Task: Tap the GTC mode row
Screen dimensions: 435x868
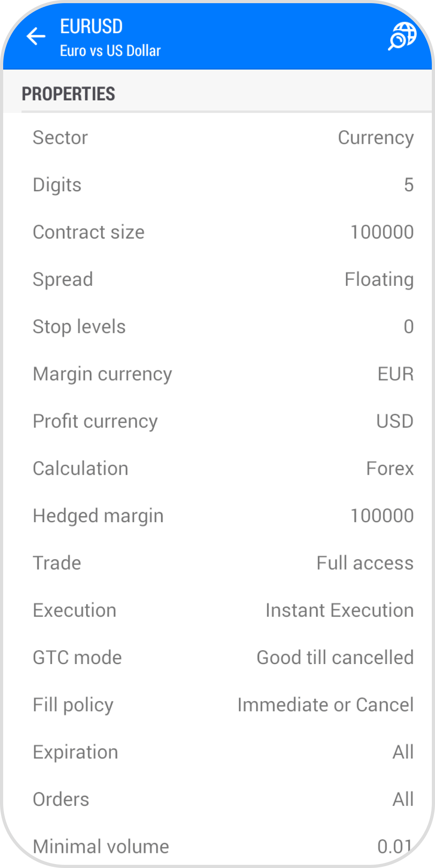Action: [217, 658]
